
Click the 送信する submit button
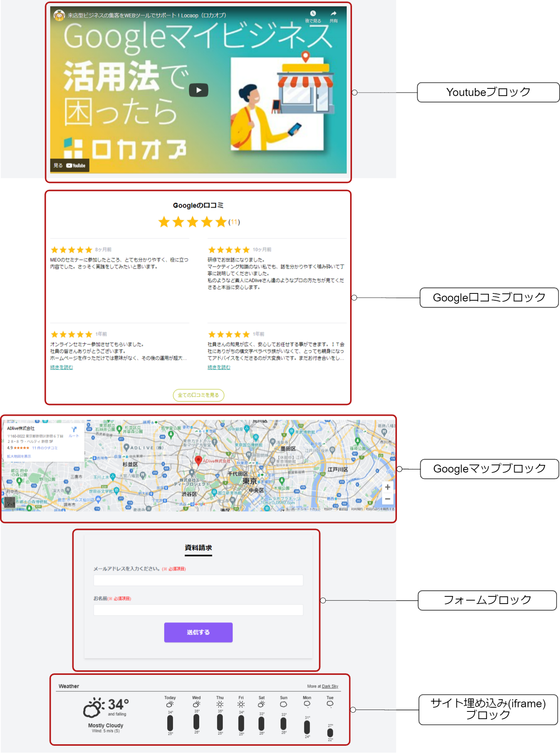(198, 632)
